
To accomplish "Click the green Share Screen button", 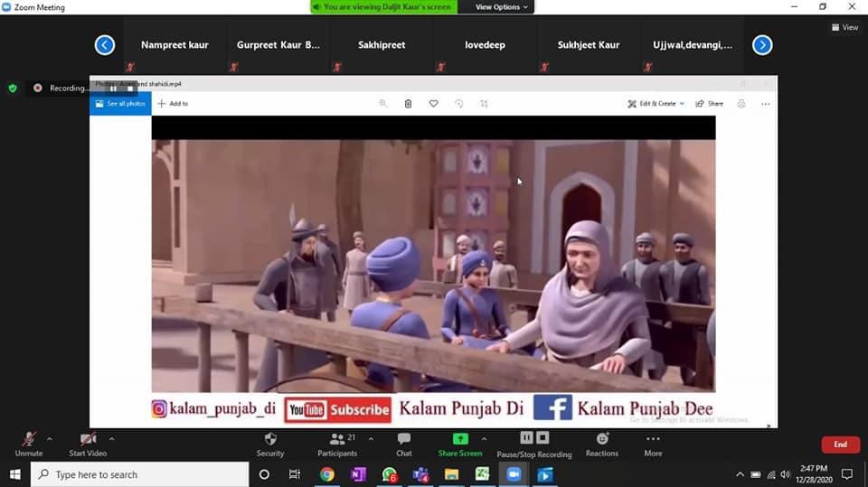I will pyautogui.click(x=460, y=445).
